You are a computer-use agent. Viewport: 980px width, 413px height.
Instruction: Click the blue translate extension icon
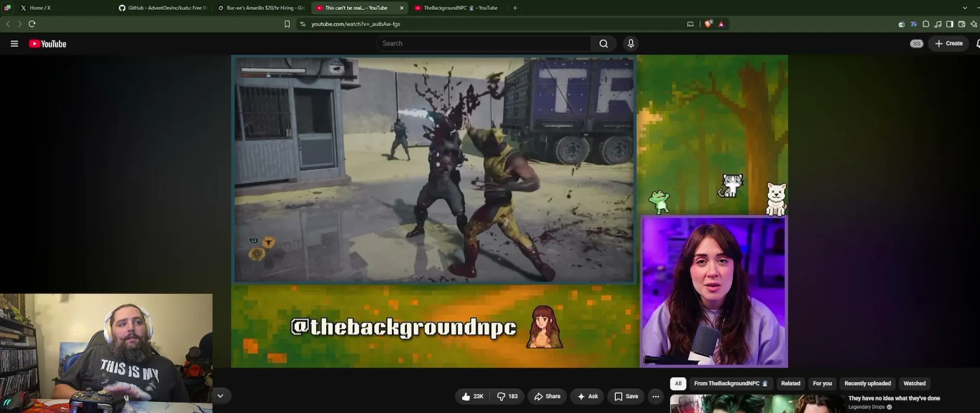[914, 24]
